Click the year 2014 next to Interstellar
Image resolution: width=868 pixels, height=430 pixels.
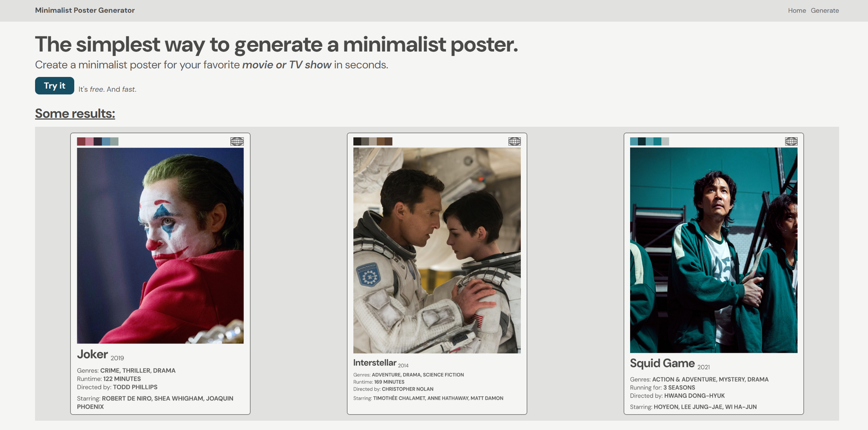coord(403,365)
